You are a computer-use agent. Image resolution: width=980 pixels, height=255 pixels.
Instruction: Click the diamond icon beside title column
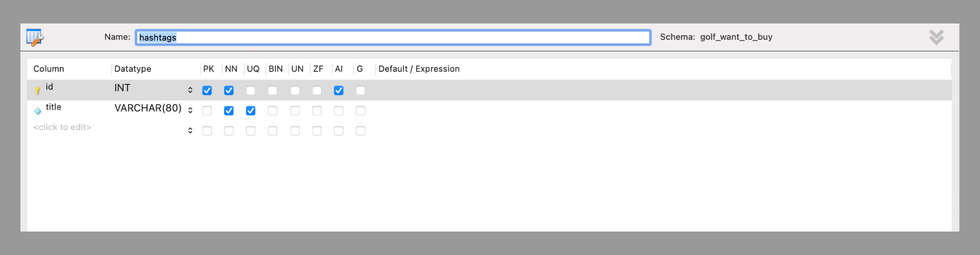(x=38, y=111)
